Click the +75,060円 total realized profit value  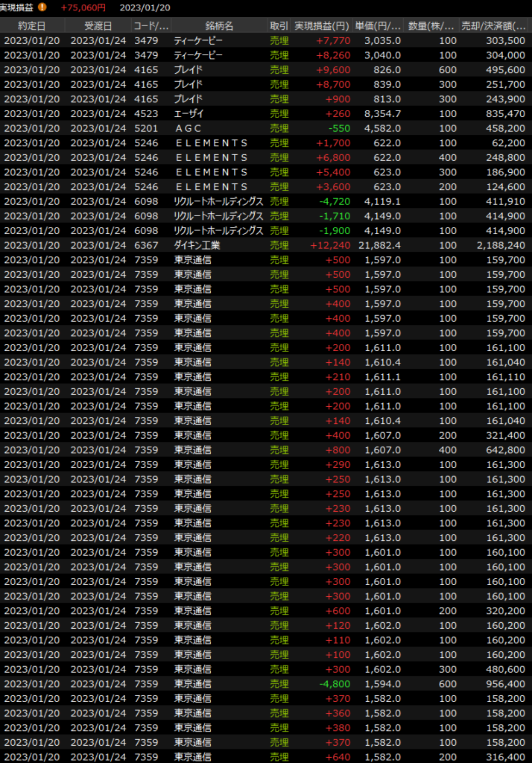pos(83,7)
